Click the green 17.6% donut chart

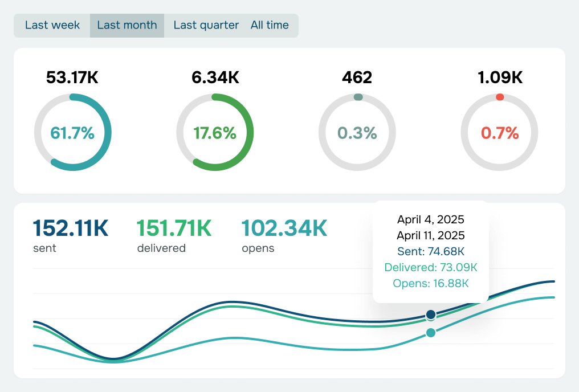[215, 132]
